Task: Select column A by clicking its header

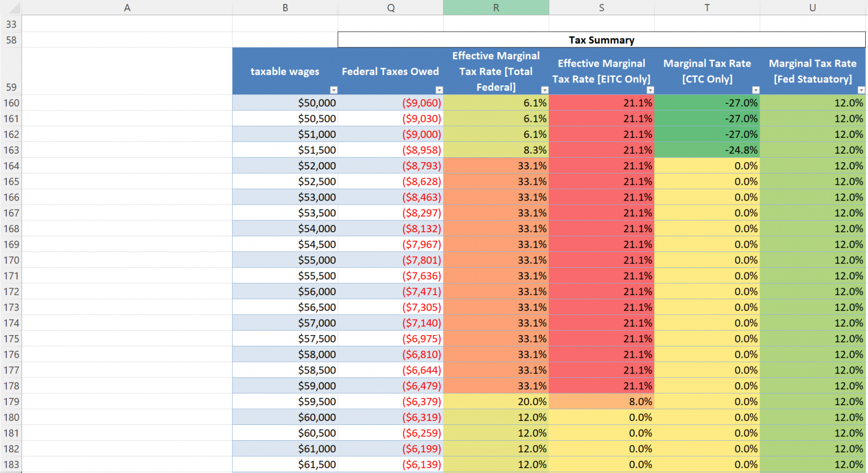Action: tap(127, 7)
